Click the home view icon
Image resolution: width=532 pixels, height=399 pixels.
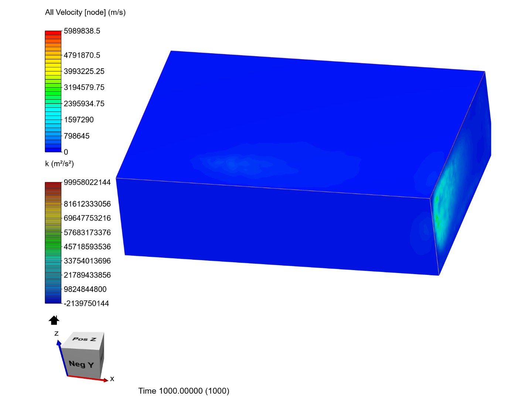coord(54,320)
